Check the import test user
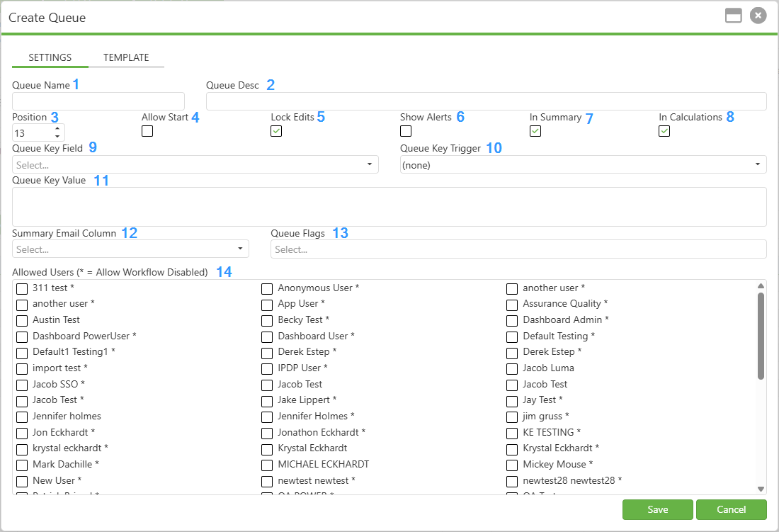The width and height of the screenshot is (779, 532). pyautogui.click(x=22, y=368)
